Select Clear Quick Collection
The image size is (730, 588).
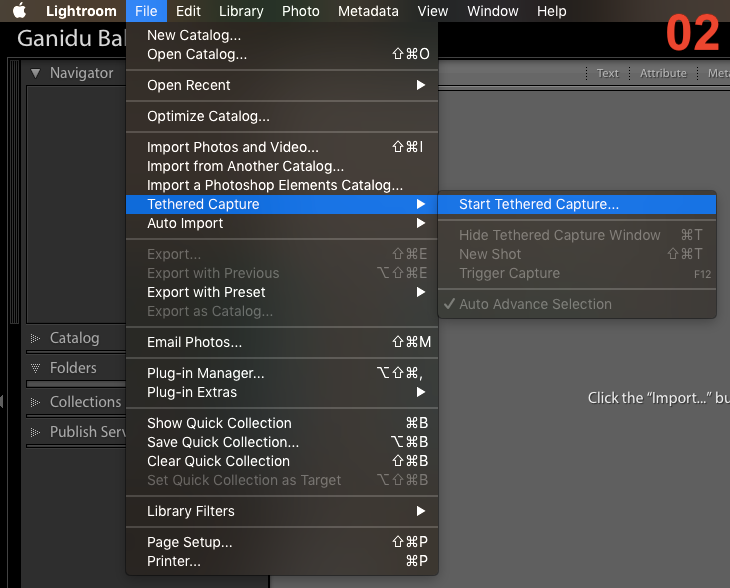pyautogui.click(x=282, y=461)
